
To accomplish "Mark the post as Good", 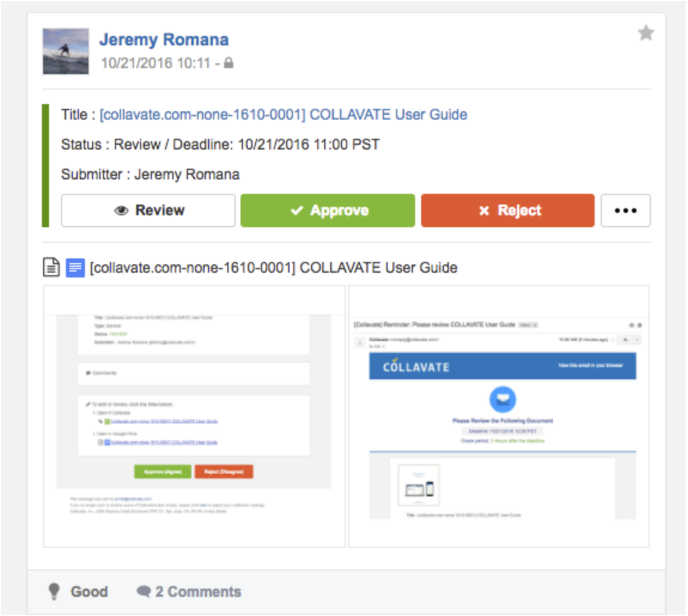I will click(x=78, y=591).
